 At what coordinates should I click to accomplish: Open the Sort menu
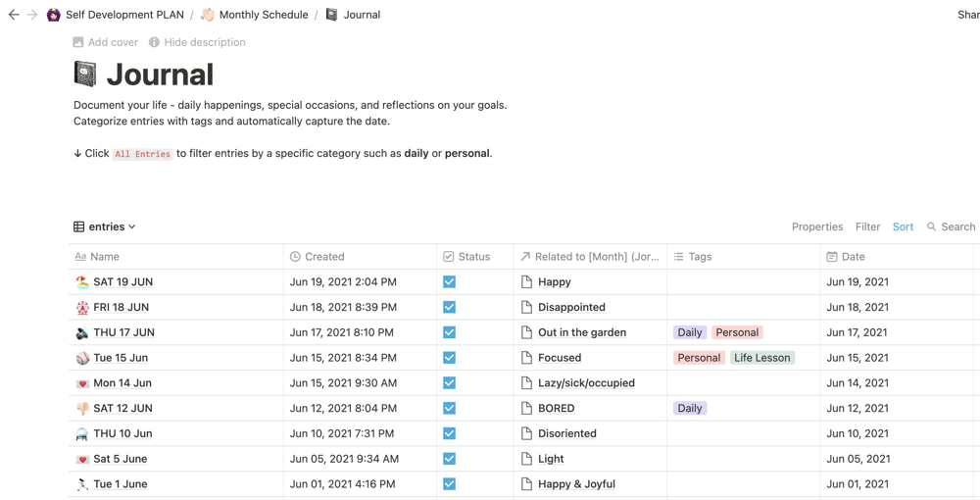click(x=903, y=226)
